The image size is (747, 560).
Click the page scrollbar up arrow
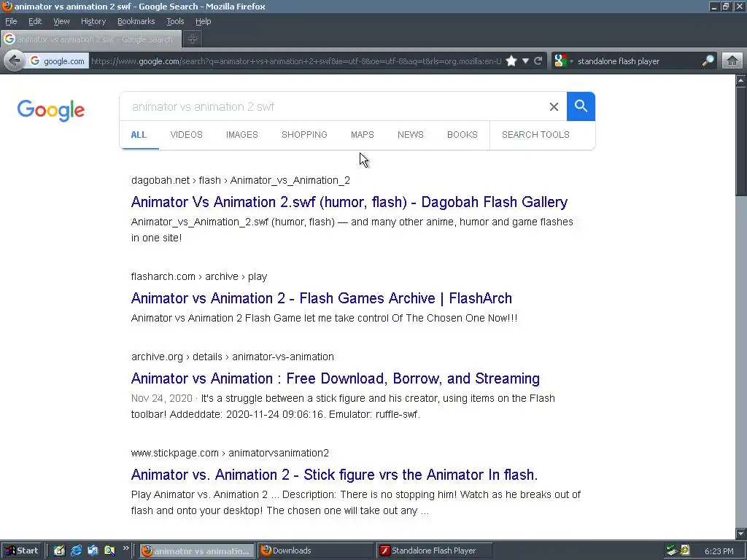(741, 80)
